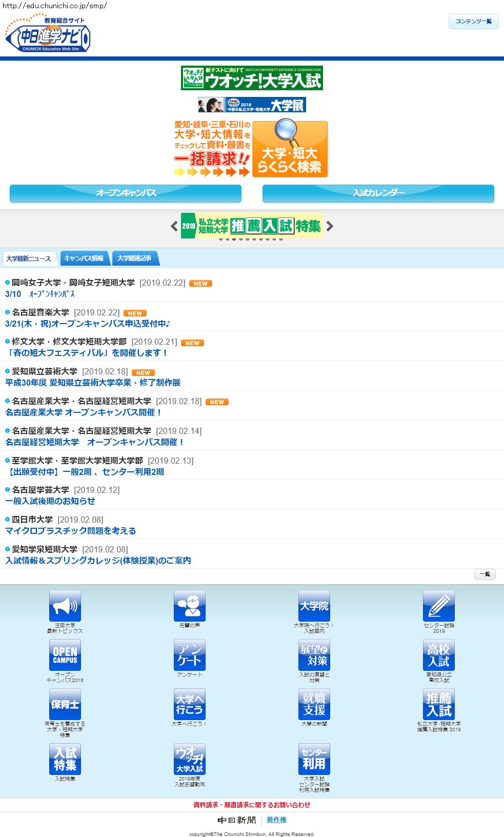Click the 先輩の声 speech bubble icon

point(189,606)
